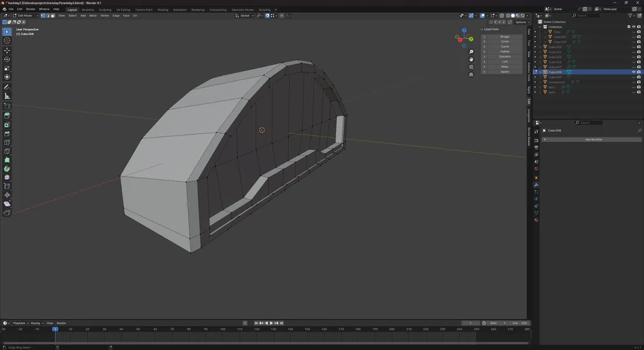Toggle Collection exclude checkbox in outliner
Viewport: 644px width, 350px height.
[x=628, y=27]
